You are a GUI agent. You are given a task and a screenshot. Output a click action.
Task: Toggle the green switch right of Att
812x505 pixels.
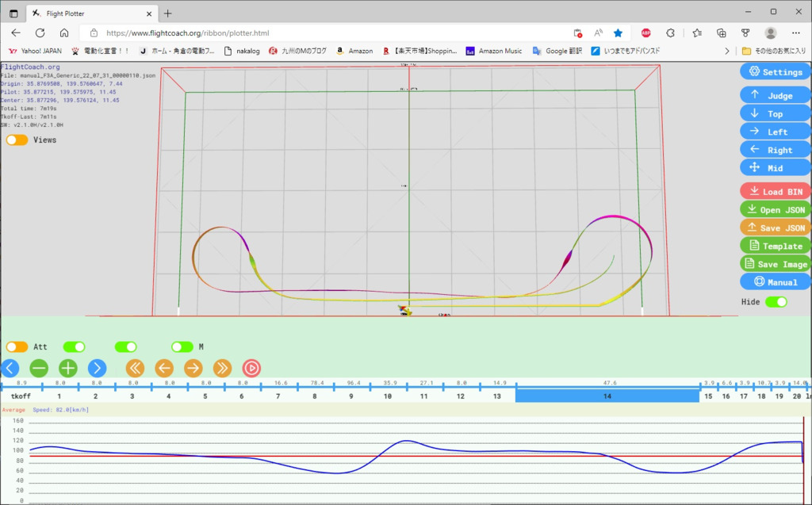74,346
